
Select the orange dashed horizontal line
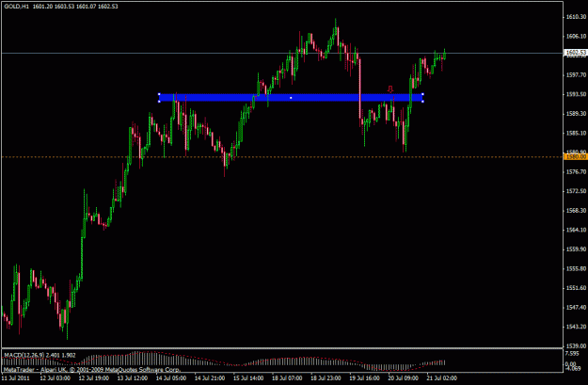tap(282, 157)
